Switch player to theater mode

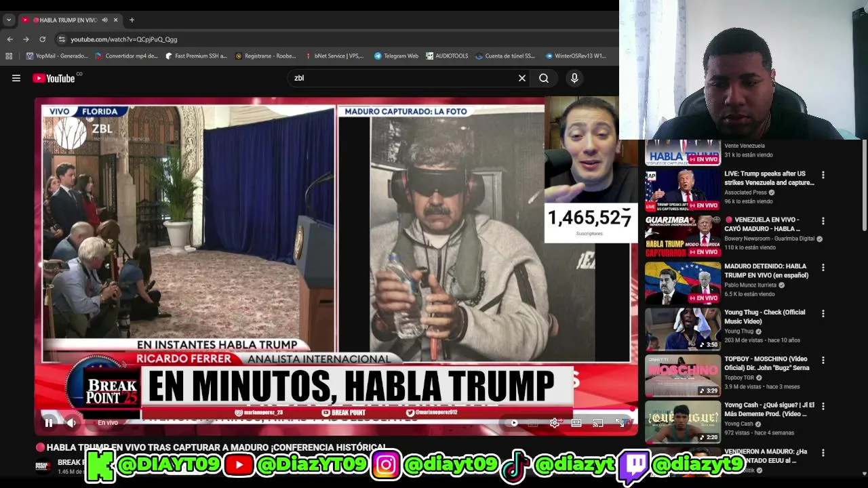pos(576,423)
